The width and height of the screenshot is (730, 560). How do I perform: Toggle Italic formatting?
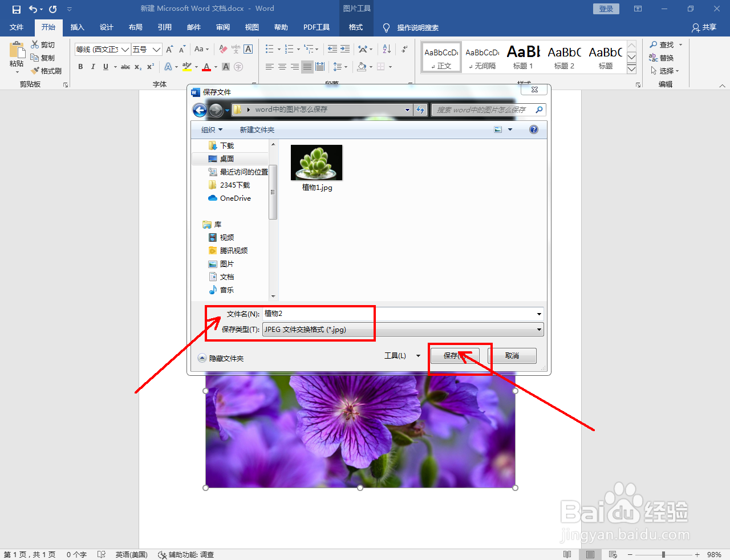click(x=93, y=67)
